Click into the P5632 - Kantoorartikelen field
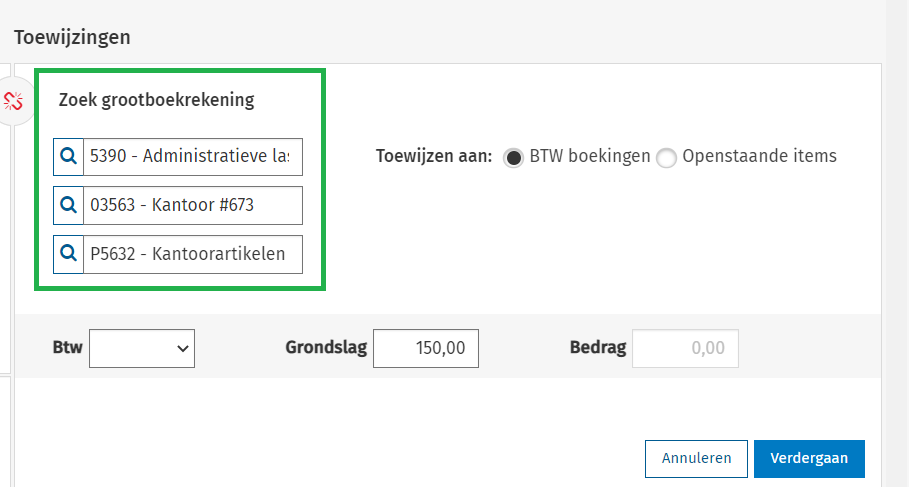 193,254
